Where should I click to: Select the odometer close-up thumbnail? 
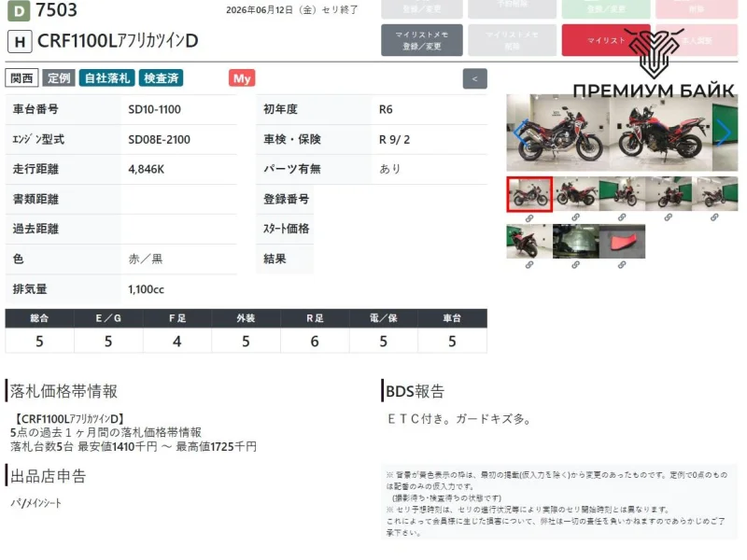tap(576, 242)
